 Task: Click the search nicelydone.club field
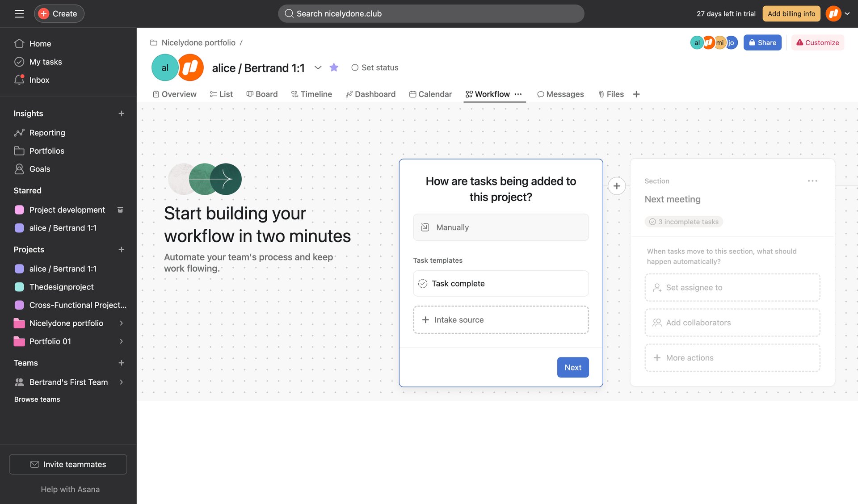[430, 13]
